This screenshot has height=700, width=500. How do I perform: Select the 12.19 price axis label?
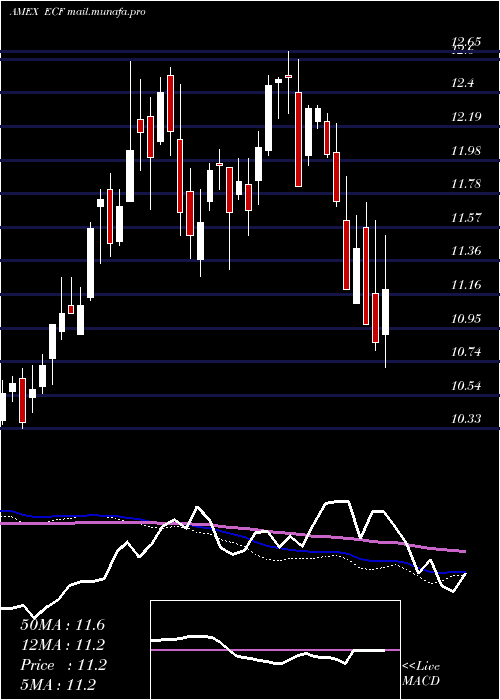pos(466,117)
